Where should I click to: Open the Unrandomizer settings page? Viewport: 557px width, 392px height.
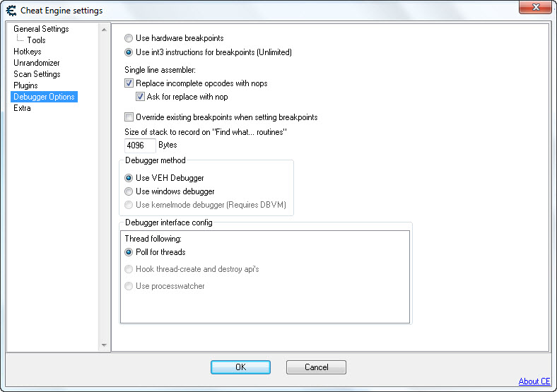(37, 63)
